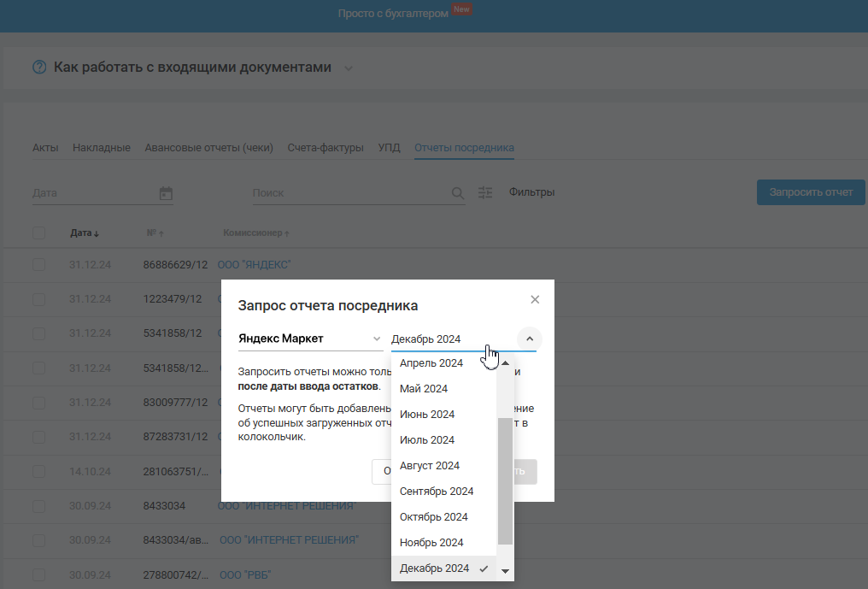Expand the incoming documents help section
Viewport: 868px width, 589px height.
(349, 68)
